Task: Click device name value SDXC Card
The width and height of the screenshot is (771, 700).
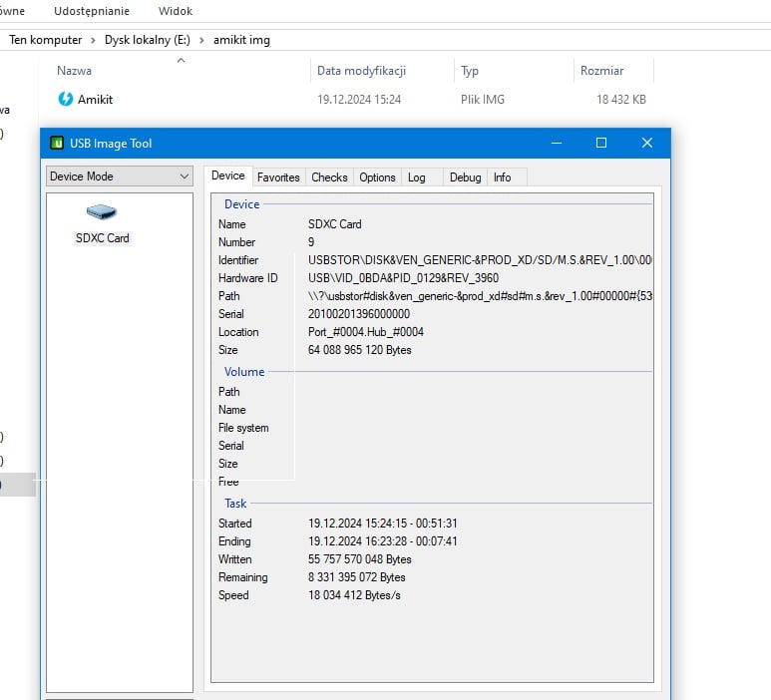Action: pyautogui.click(x=334, y=224)
